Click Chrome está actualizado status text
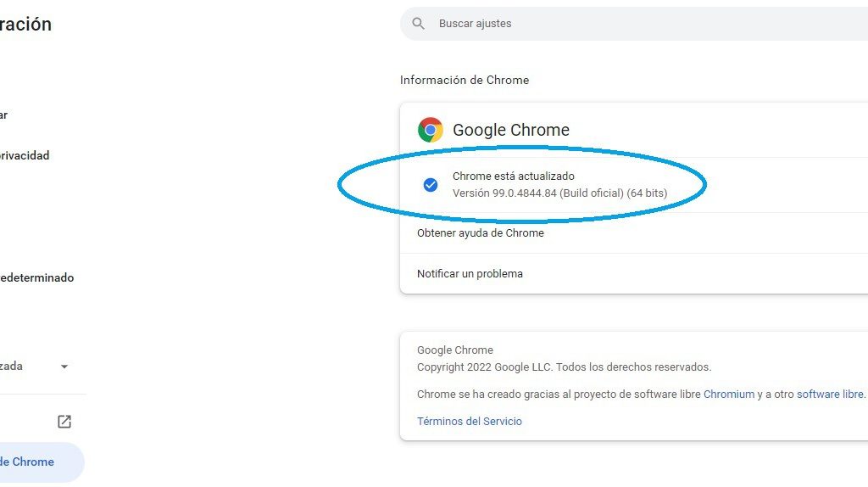 513,176
